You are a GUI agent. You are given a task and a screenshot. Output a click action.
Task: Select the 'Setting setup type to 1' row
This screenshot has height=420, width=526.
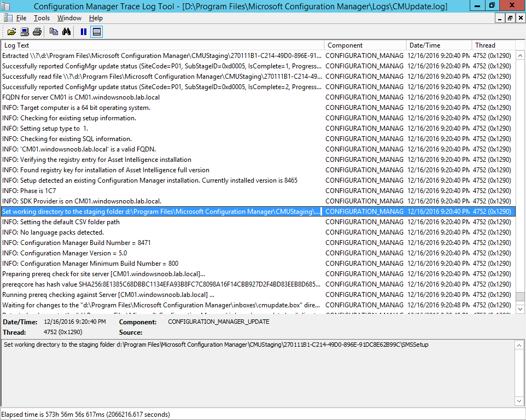258,129
